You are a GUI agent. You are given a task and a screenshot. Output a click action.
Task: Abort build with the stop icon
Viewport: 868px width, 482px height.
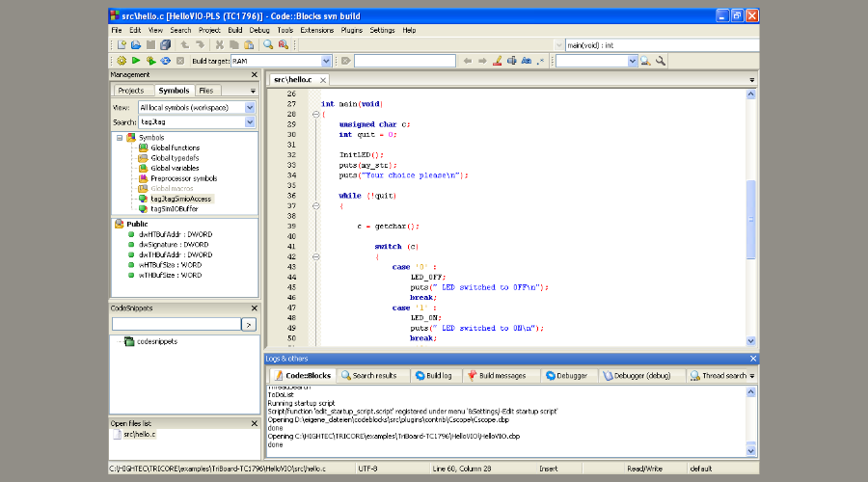(180, 61)
